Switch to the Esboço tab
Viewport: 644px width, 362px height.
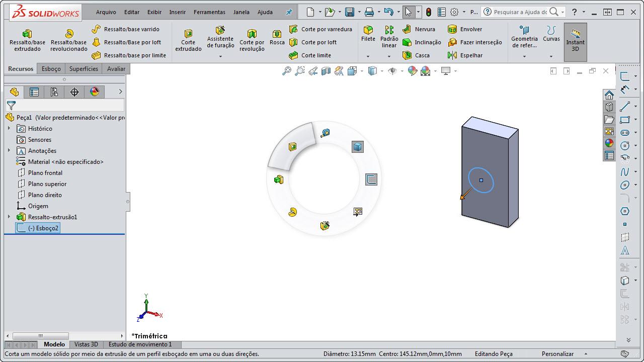(51, 68)
